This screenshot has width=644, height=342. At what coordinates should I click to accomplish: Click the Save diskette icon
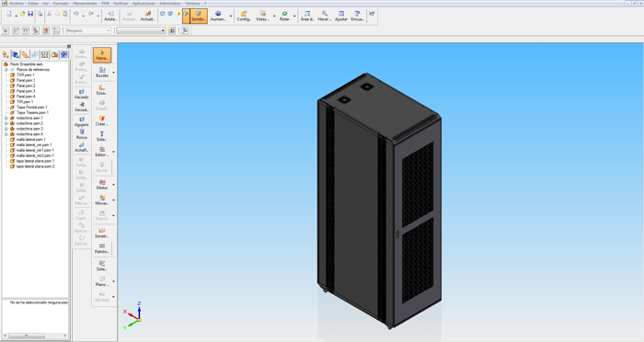point(30,14)
